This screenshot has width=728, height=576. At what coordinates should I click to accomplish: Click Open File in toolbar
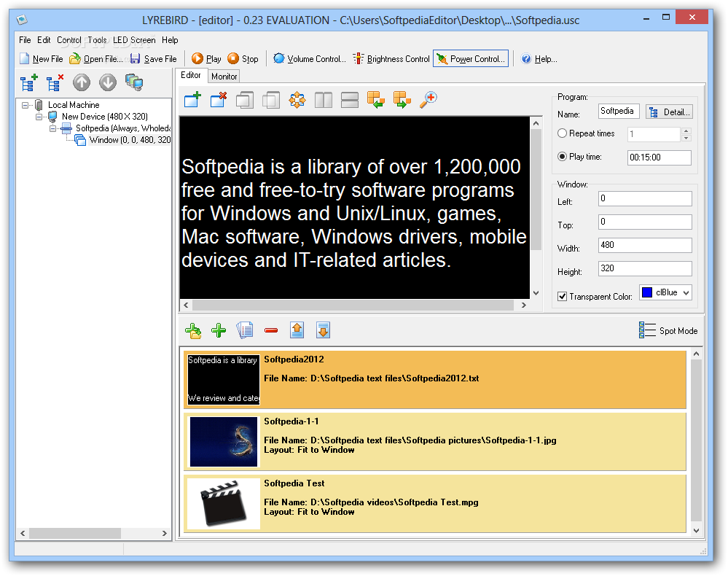click(x=96, y=58)
